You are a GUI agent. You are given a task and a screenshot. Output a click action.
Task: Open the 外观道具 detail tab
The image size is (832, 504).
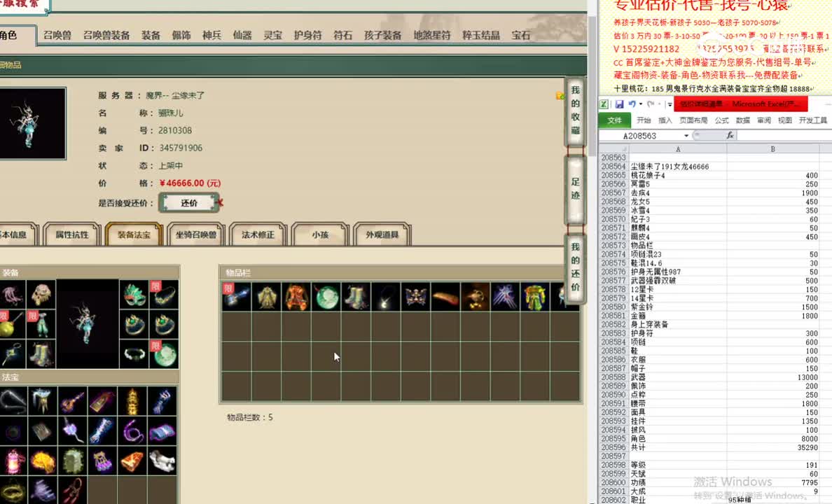point(382,234)
